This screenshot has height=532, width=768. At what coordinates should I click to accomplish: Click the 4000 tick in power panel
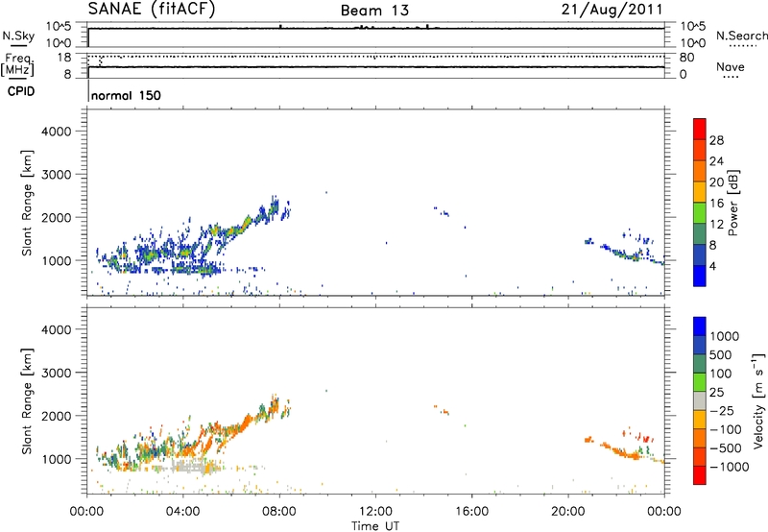click(x=57, y=132)
